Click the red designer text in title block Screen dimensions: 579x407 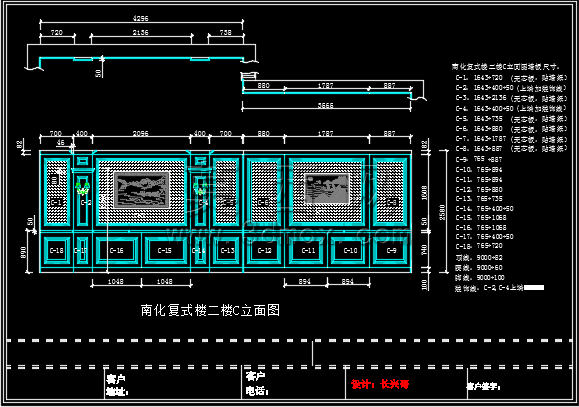coord(380,384)
